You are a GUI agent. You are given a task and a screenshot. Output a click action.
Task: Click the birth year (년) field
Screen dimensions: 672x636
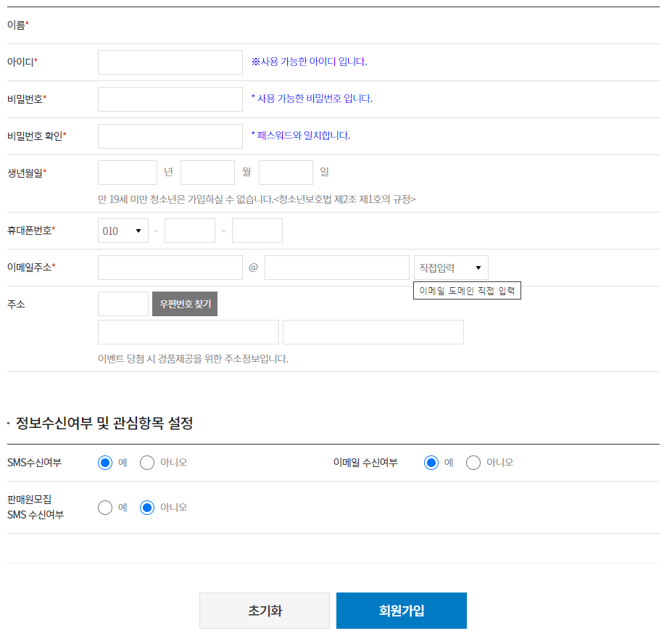point(128,173)
